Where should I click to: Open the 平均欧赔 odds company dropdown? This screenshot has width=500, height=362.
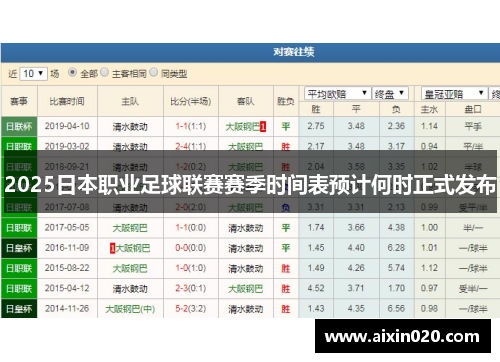(x=337, y=94)
